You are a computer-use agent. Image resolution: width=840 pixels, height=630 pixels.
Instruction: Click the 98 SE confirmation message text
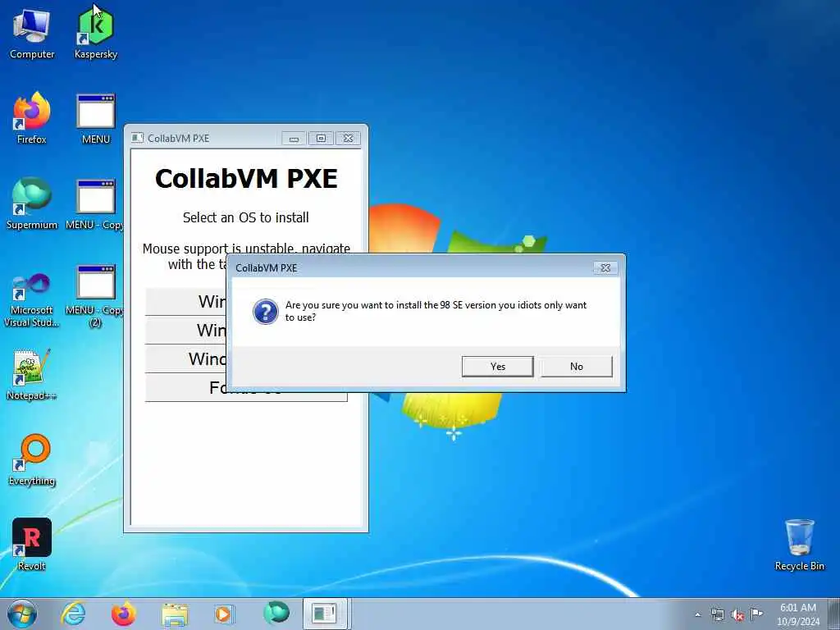pos(436,311)
